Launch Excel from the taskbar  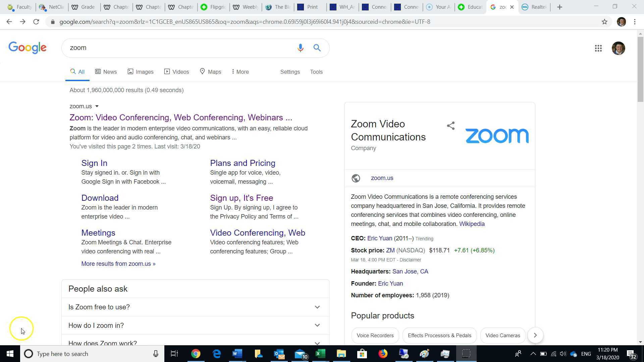tap(320, 354)
